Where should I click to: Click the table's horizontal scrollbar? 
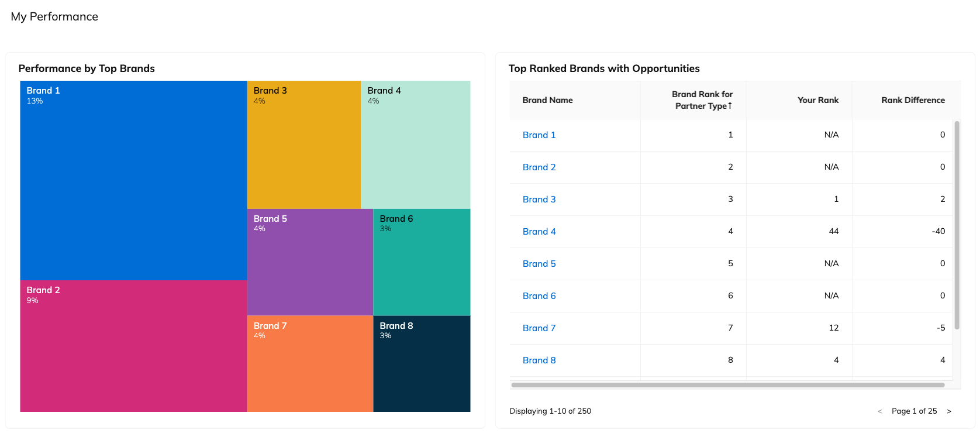pos(727,385)
